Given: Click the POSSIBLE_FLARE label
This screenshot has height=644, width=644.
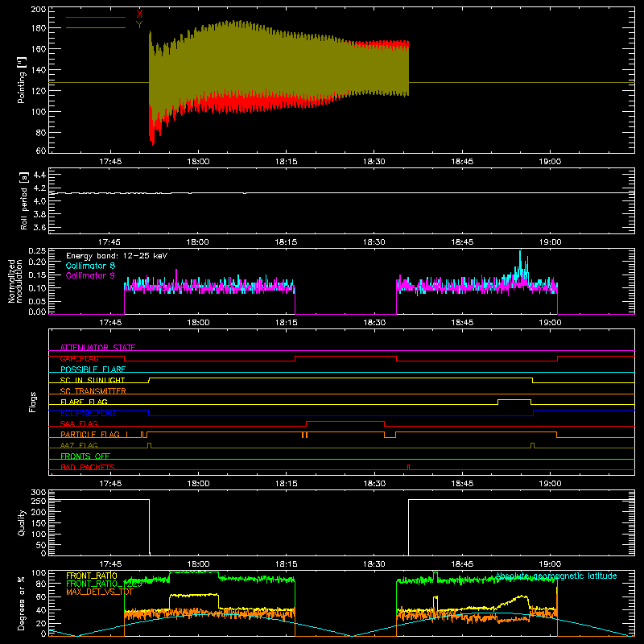Looking at the screenshot, I should click(x=93, y=369).
